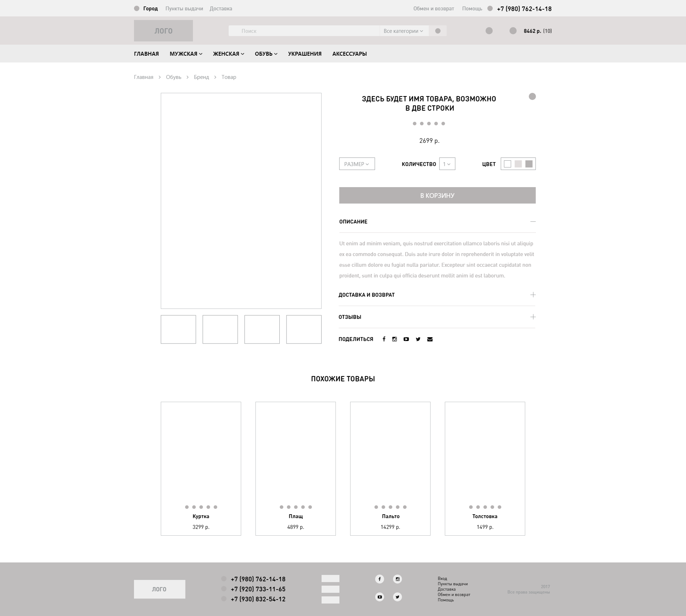Expand Доставка и возврат section

point(533,295)
